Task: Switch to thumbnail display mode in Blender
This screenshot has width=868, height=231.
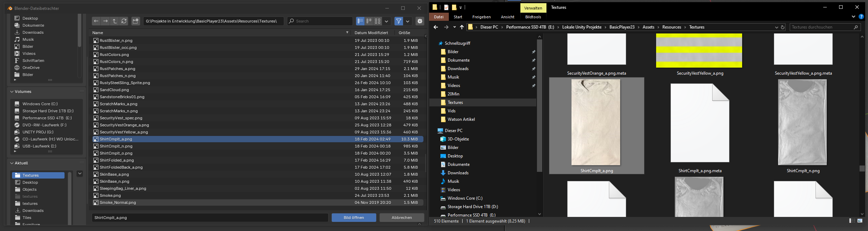Action: coord(378,21)
